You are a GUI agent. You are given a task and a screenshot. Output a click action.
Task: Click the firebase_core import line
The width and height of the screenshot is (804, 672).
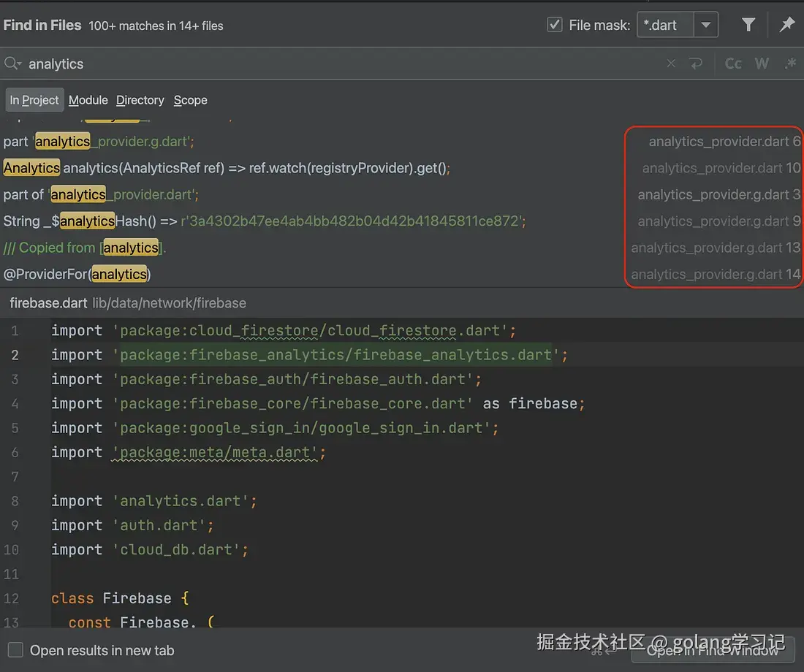pos(318,403)
